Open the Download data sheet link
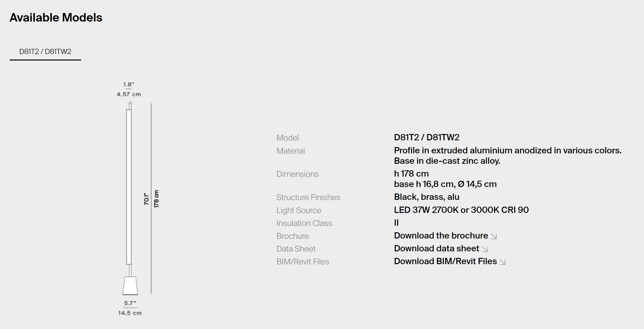 (x=436, y=248)
